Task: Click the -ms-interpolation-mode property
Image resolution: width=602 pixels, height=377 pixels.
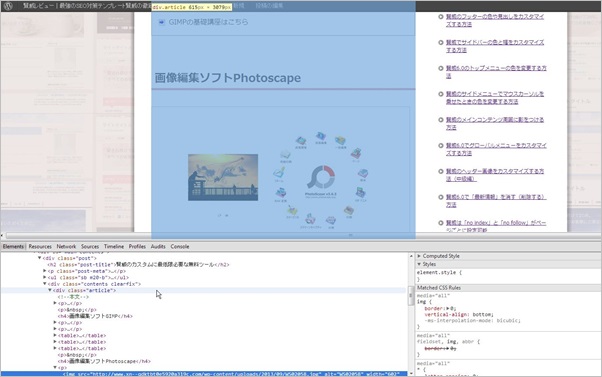Action: (x=472, y=321)
